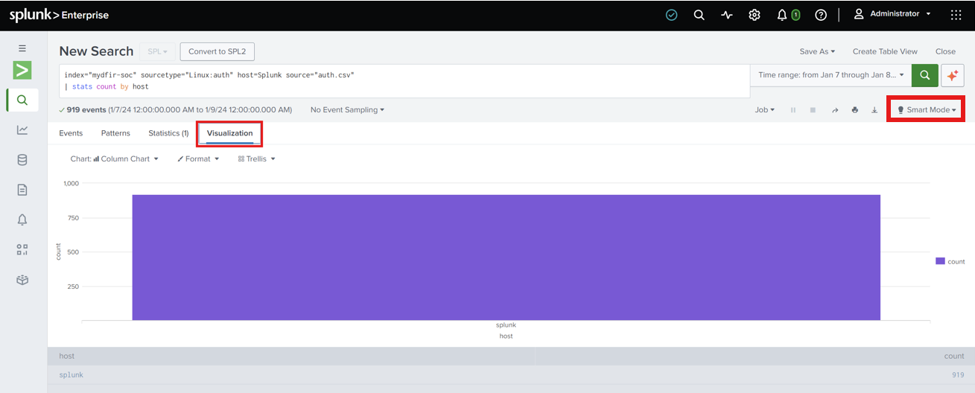Open the help question mark icon
Screen dimensions: 975x393
pyautogui.click(x=821, y=15)
